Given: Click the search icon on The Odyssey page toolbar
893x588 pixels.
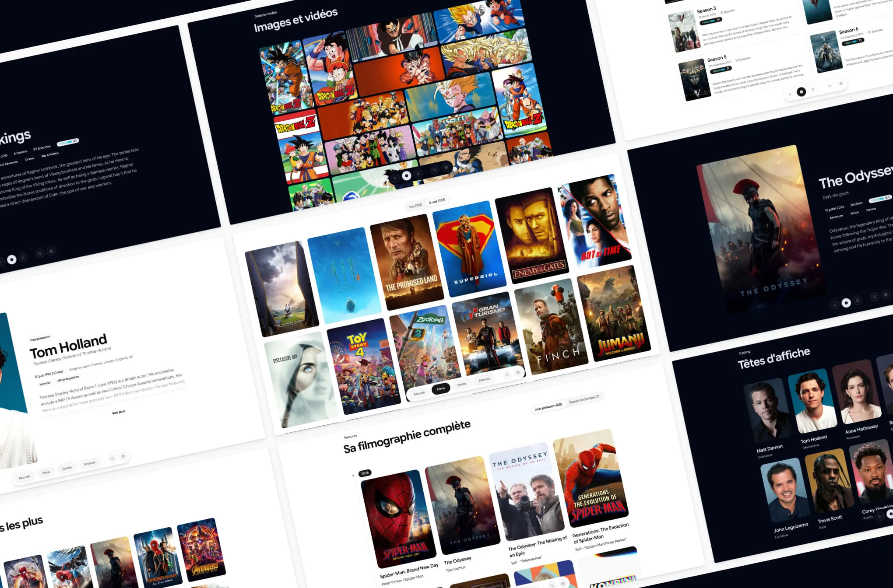Looking at the screenshot, I should click(874, 297).
